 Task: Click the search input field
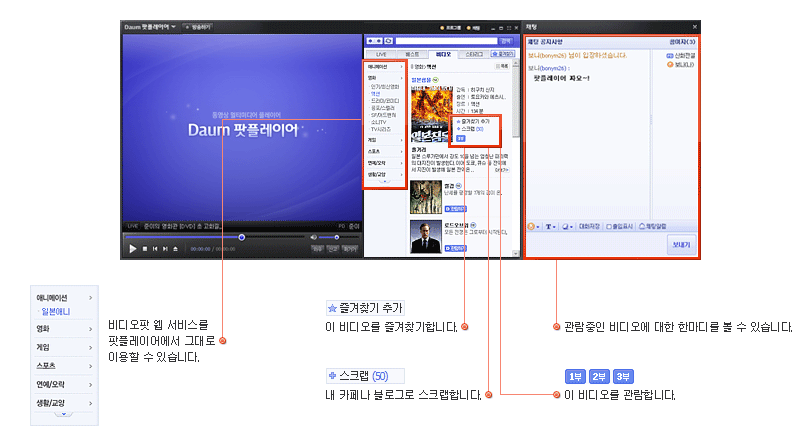coord(446,41)
